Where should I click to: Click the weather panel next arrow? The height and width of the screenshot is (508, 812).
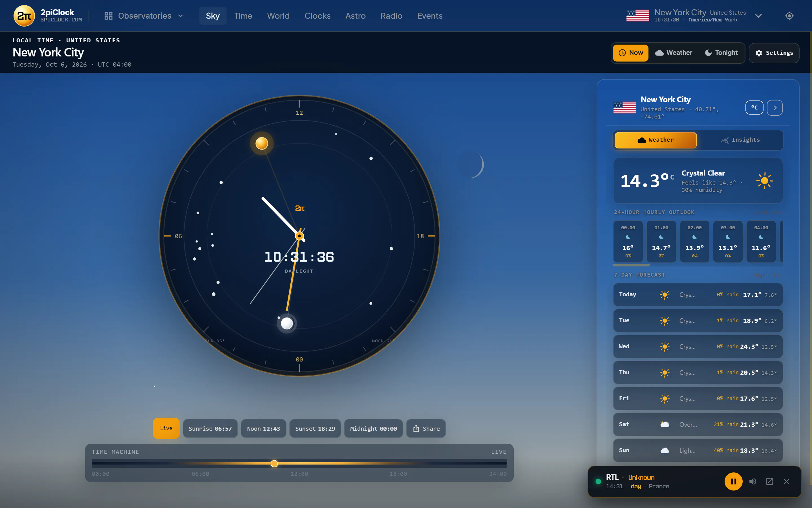775,108
